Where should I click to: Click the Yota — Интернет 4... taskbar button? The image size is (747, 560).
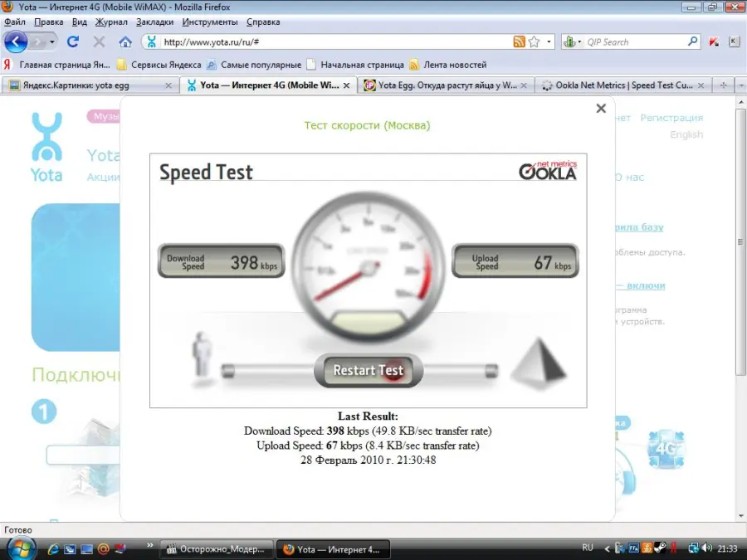(333, 549)
